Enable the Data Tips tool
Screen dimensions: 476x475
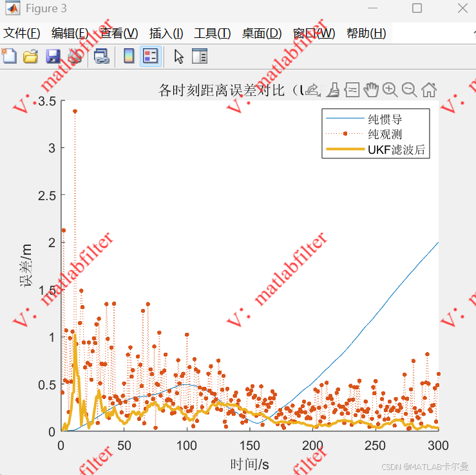tap(352, 90)
